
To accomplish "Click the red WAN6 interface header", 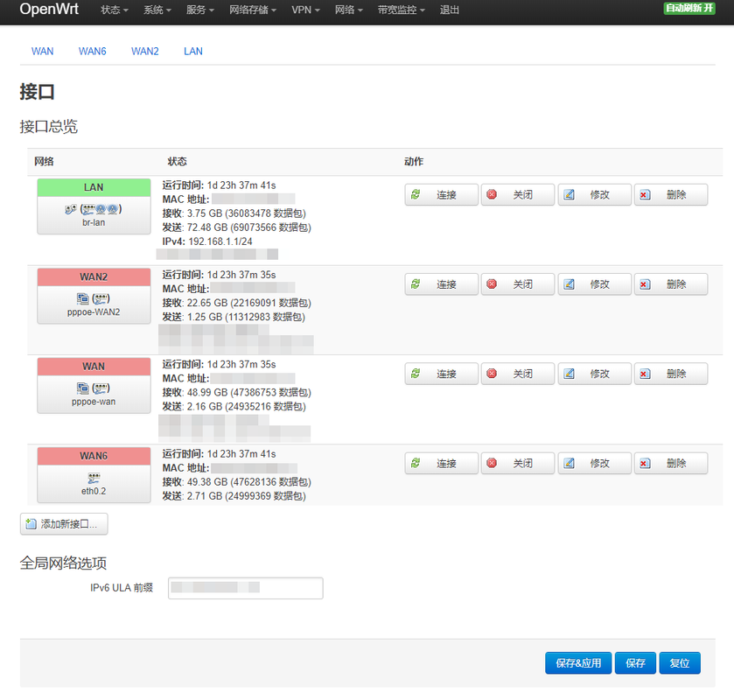I will click(x=94, y=456).
